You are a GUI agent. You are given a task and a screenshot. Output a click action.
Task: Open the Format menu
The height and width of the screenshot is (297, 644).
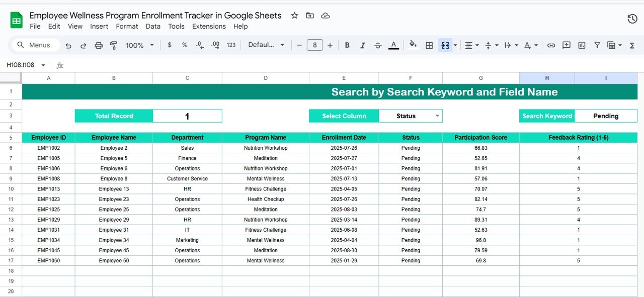(x=127, y=26)
